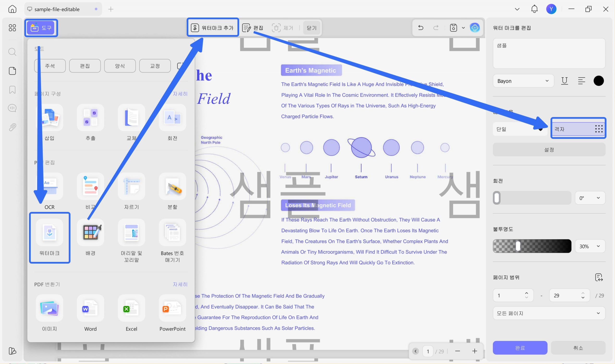Click the 설정 button
This screenshot has width=615, height=364.
click(x=549, y=149)
